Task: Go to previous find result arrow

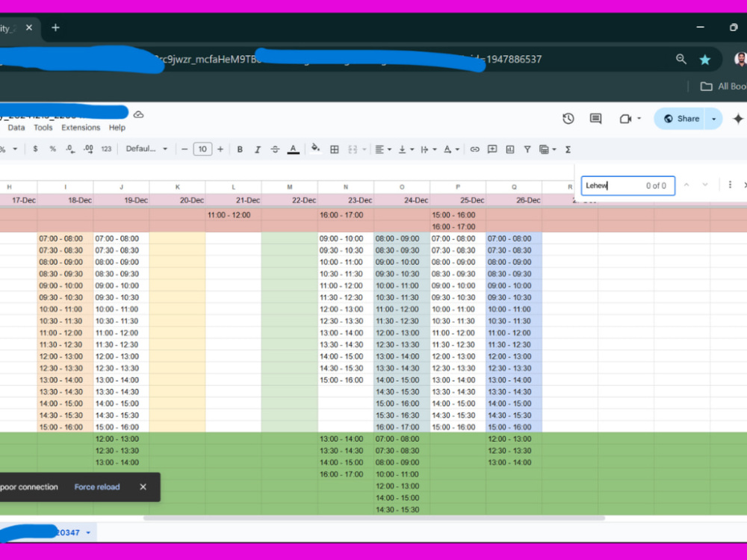Action: pyautogui.click(x=686, y=185)
